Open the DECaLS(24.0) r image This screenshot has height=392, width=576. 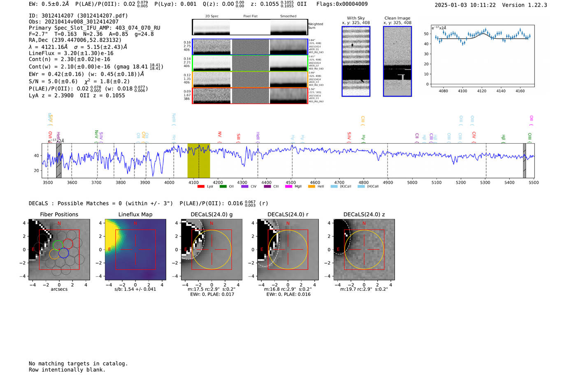pyautogui.click(x=288, y=249)
